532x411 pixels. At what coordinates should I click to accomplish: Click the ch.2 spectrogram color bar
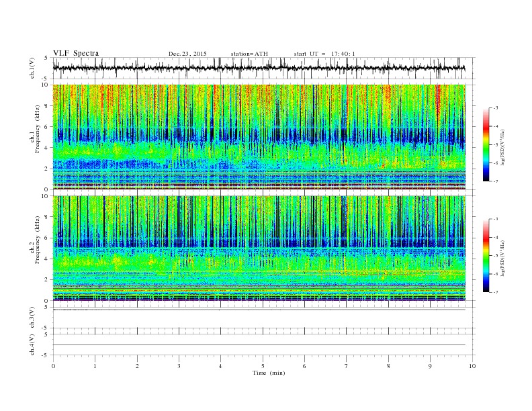point(486,256)
